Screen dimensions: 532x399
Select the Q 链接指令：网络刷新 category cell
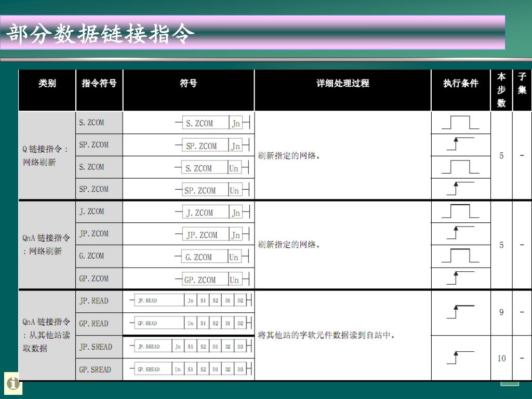pyautogui.click(x=47, y=155)
